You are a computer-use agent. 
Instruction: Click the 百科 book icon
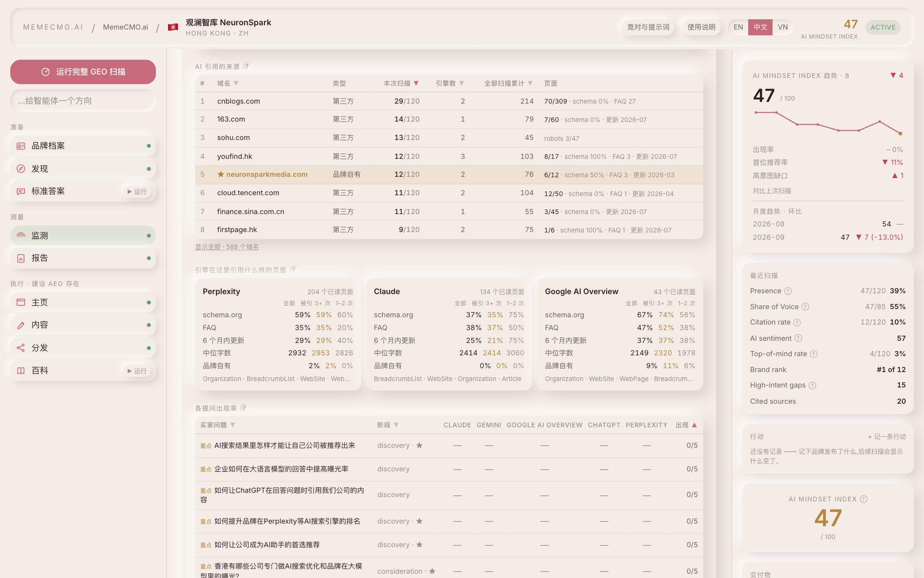pos(21,371)
